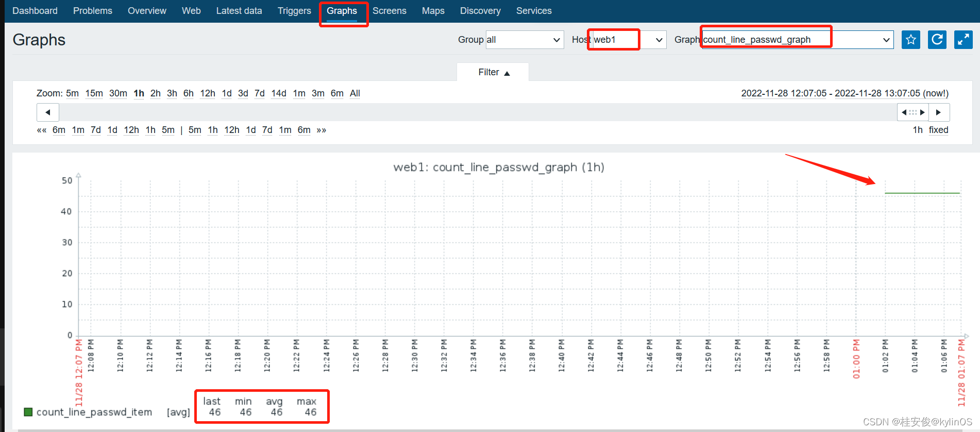Click the right arrow on time slider
This screenshot has height=432, width=980.
pyautogui.click(x=939, y=112)
